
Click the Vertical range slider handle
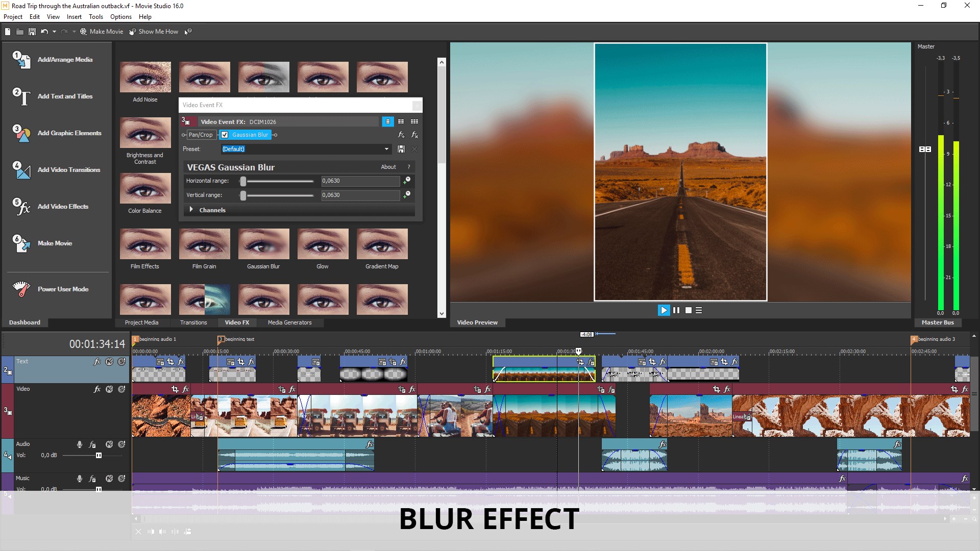(x=243, y=195)
